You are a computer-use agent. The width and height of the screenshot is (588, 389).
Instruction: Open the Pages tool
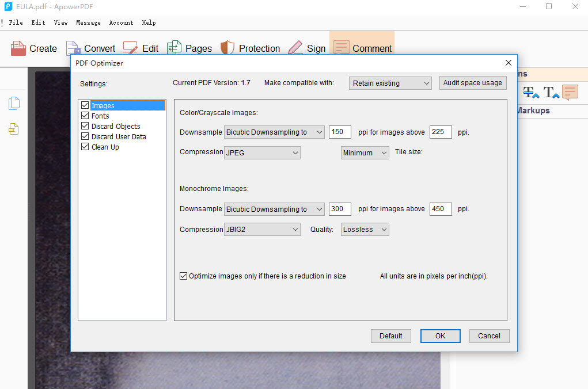pos(189,48)
